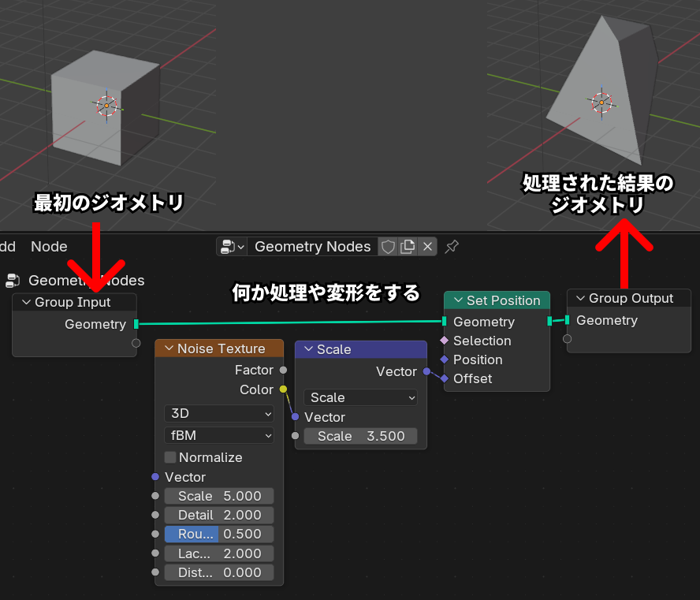This screenshot has width=700, height=600.
Task: Open the node tree browse dropdown icon
Action: coord(232,247)
